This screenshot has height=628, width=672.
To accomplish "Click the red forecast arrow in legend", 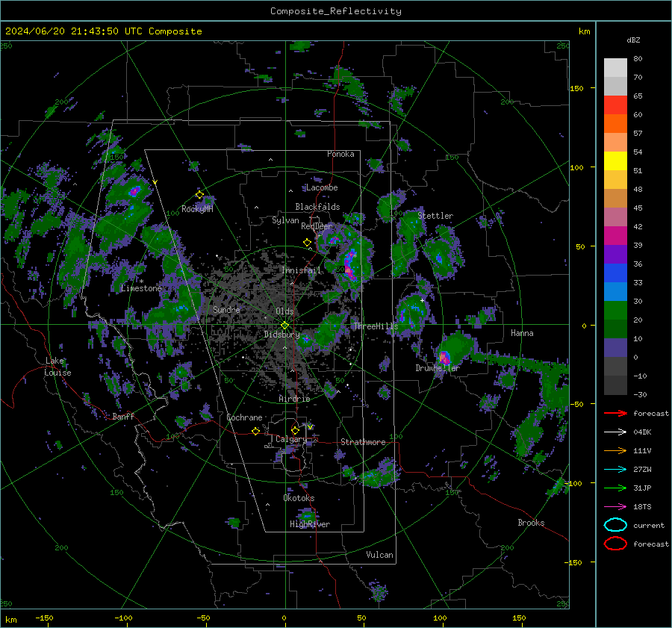I will point(615,413).
